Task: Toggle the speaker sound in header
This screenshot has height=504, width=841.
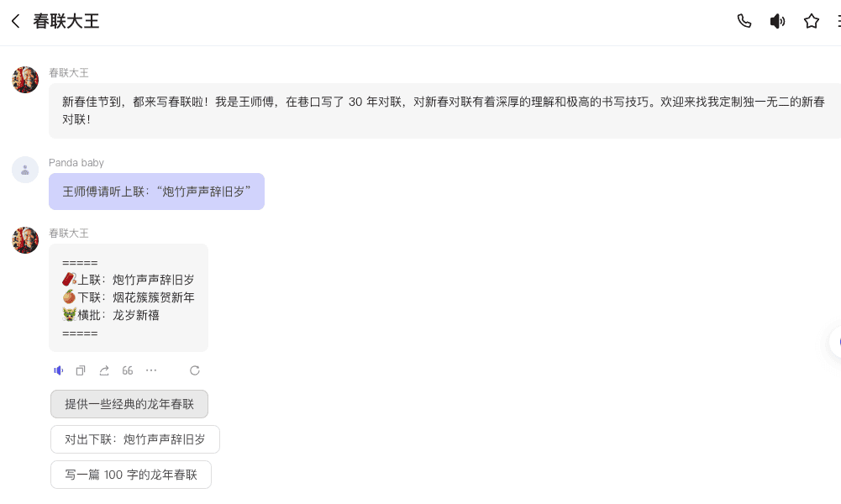Action: point(777,21)
